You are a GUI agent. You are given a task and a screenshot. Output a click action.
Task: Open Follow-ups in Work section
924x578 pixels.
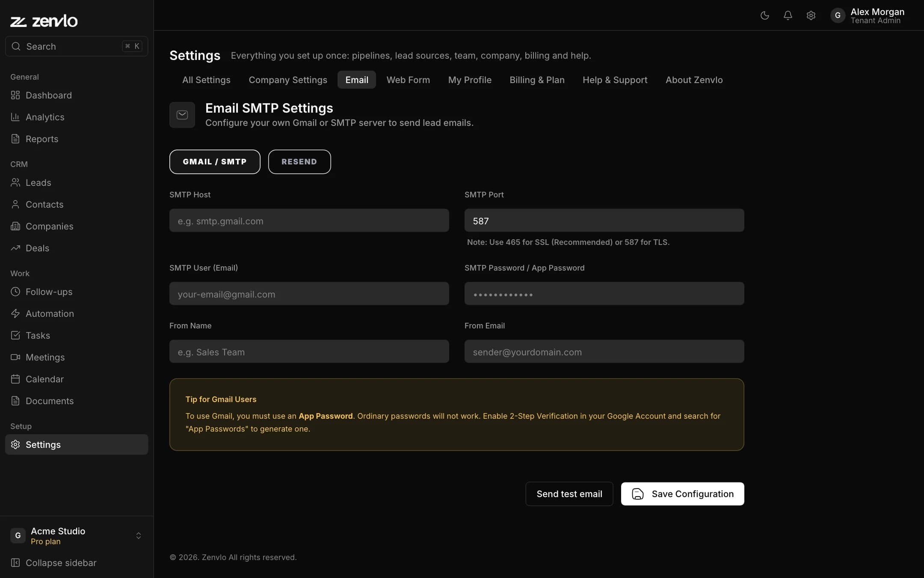pos(77,292)
